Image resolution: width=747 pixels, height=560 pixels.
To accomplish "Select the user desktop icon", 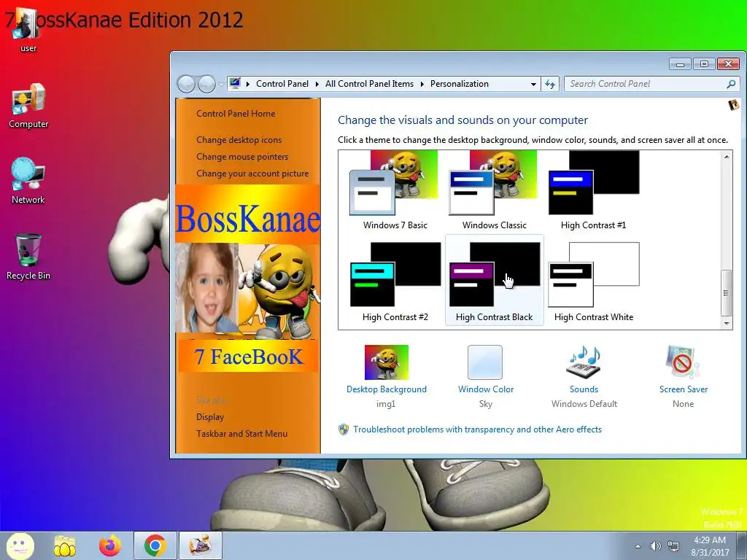I will coord(28,30).
